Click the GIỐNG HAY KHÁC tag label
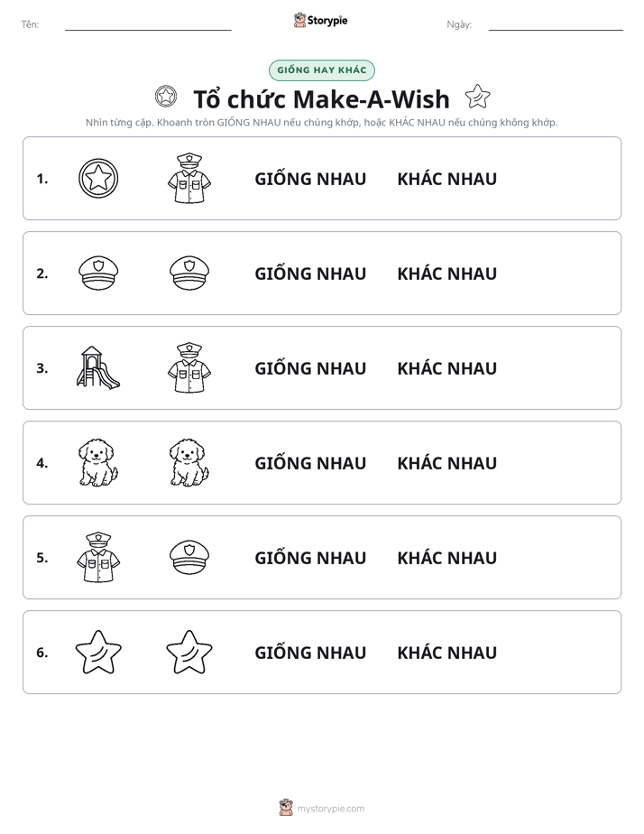 (x=321, y=70)
